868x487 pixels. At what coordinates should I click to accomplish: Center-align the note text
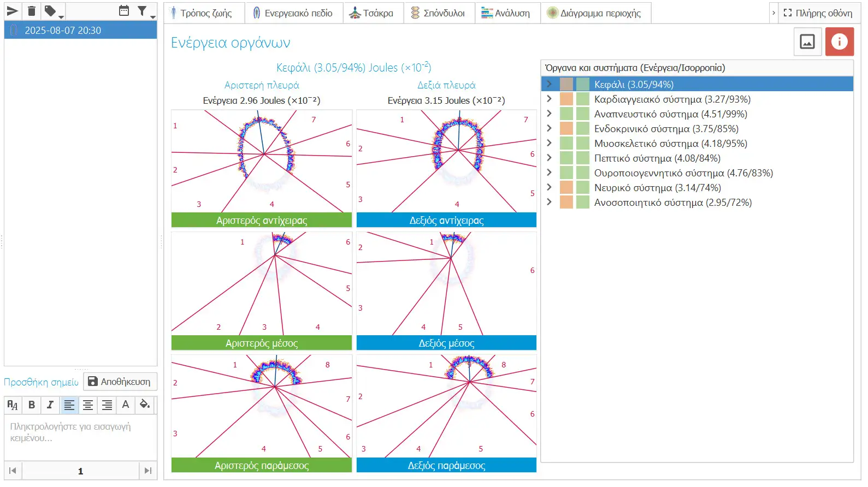pos(88,405)
